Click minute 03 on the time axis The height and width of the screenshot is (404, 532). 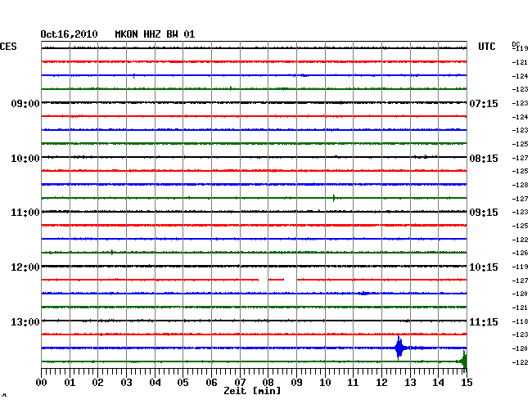point(126,383)
